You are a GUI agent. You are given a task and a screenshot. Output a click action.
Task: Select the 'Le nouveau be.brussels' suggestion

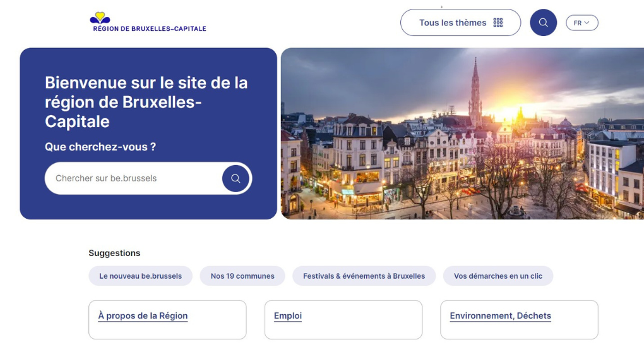(x=140, y=276)
